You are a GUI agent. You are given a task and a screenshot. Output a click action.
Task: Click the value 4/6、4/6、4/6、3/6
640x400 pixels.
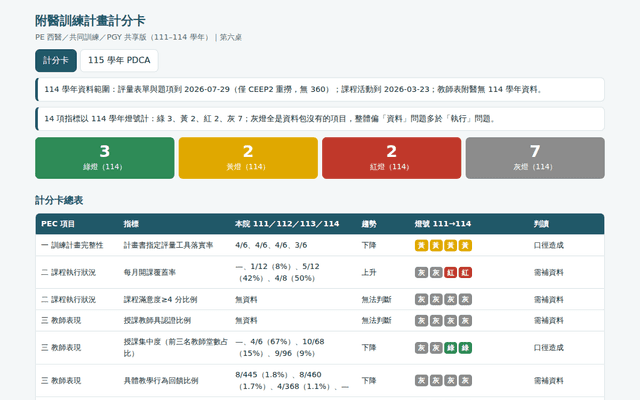click(271, 245)
